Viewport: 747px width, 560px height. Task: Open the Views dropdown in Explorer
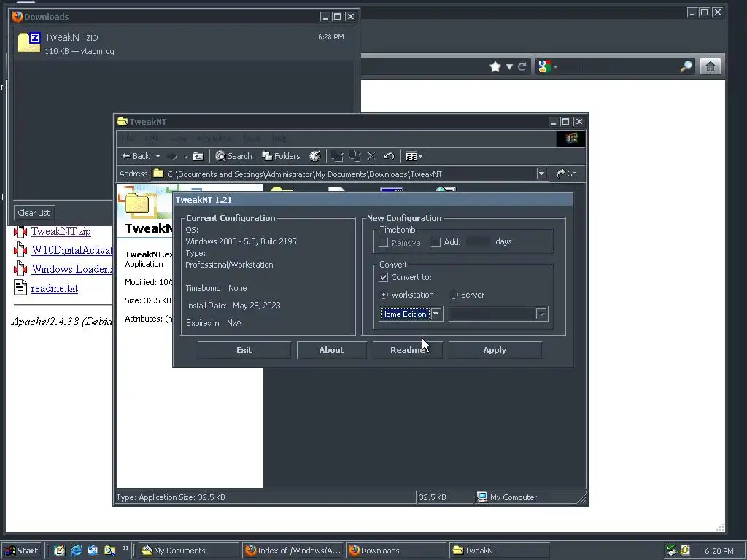point(414,156)
